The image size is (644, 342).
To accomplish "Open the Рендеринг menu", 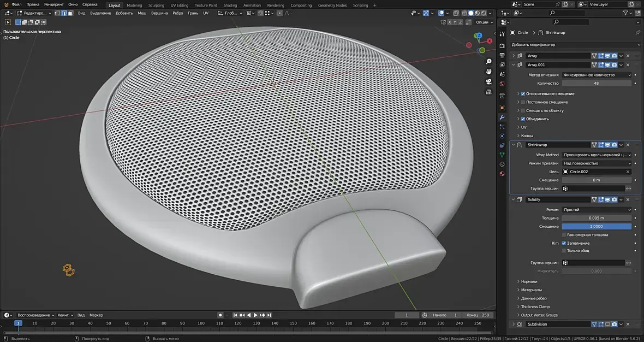I will [54, 4].
